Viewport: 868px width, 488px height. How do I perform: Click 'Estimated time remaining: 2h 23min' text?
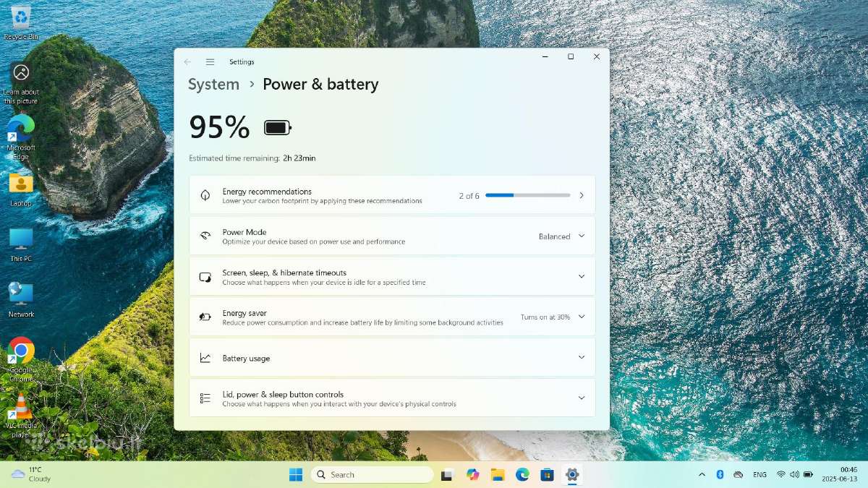[x=252, y=158]
